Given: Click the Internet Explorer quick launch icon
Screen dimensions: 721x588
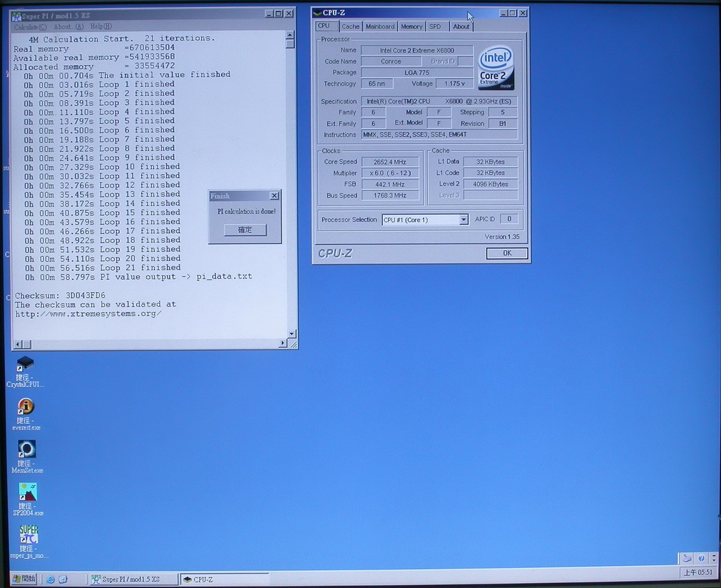Looking at the screenshot, I should point(51,579).
